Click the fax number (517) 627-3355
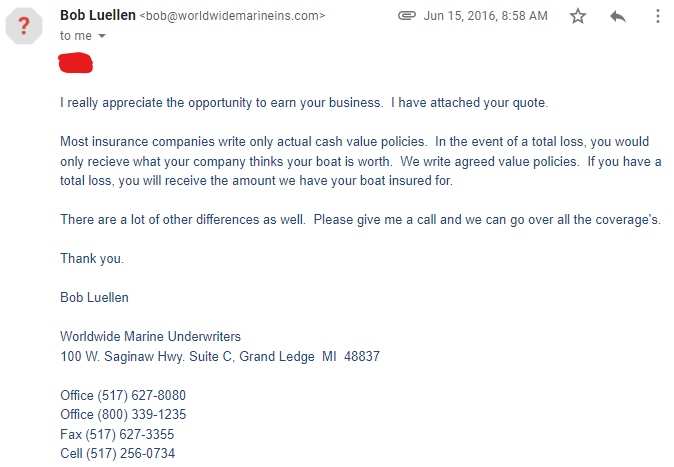This screenshot has height=467, width=674. [x=130, y=434]
